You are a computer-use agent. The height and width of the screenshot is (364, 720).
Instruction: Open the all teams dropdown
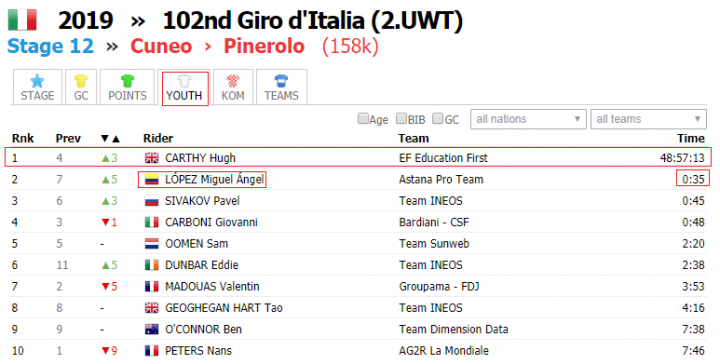coord(648,119)
